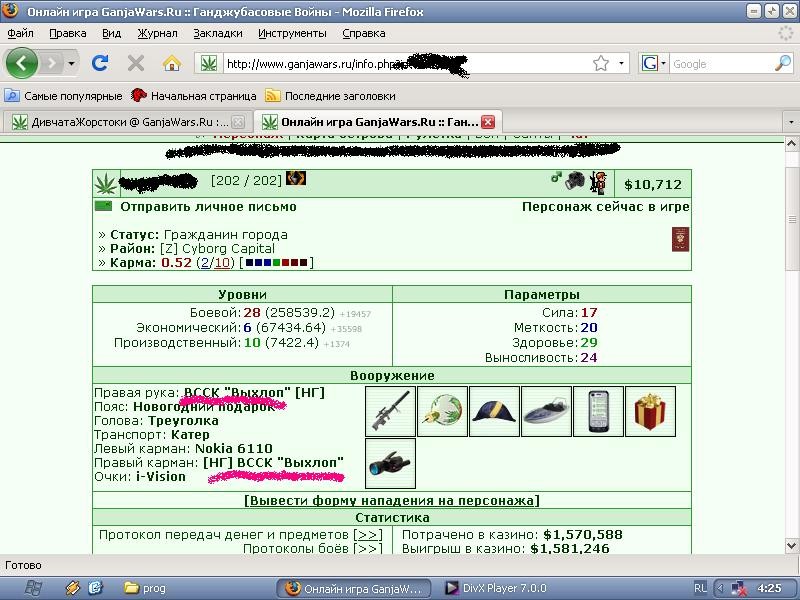This screenshot has height=600, width=800.
Task: Open the ВССК Выхлоп rifle thumbnail
Action: [391, 411]
